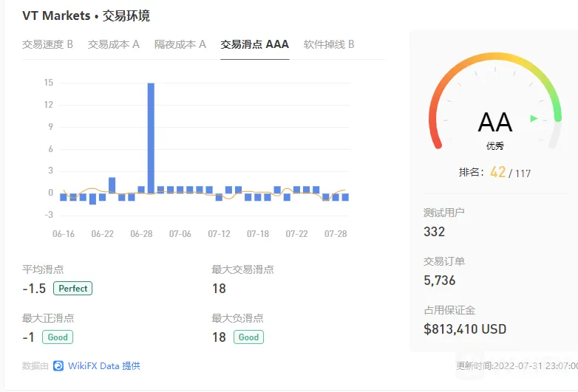This screenshot has width=578, height=392.
Task: Click the y-axis label 15
Action: point(49,83)
